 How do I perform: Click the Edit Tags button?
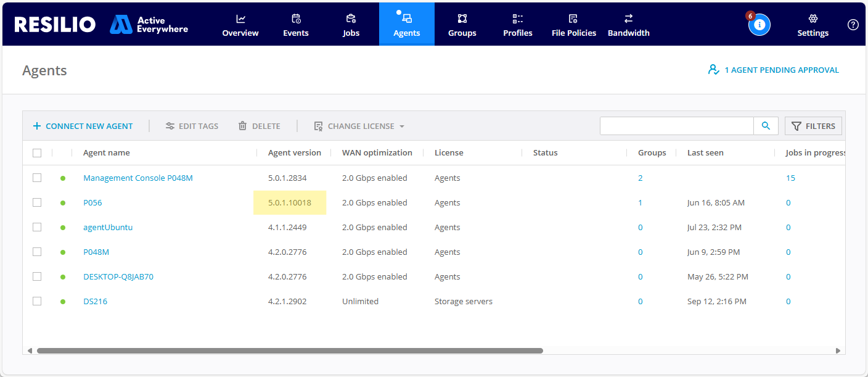(x=192, y=126)
